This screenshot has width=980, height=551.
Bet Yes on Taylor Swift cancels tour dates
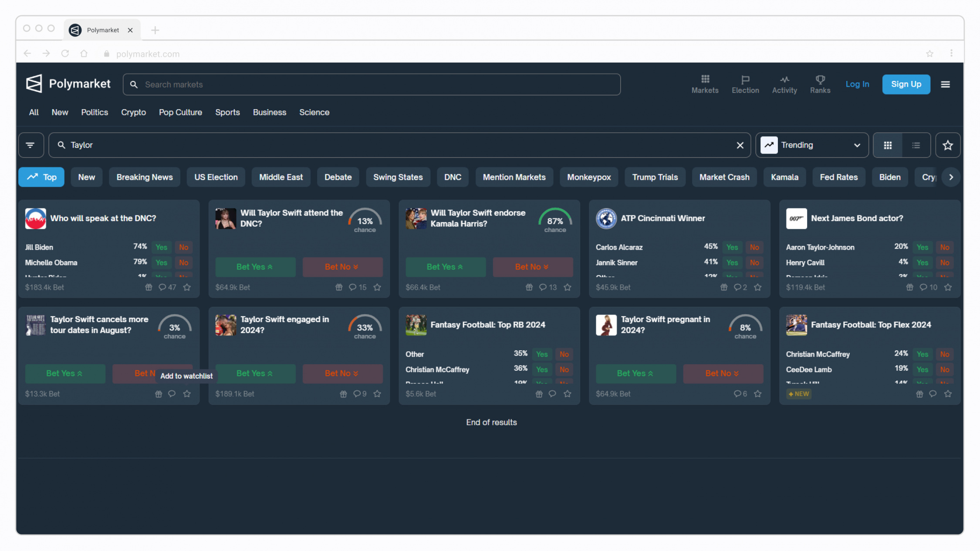(x=65, y=373)
